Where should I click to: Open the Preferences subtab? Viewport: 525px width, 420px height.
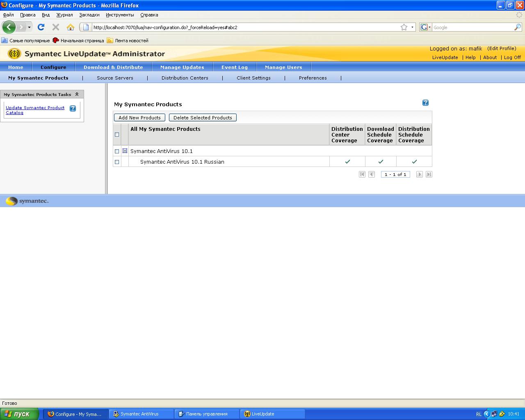point(313,78)
